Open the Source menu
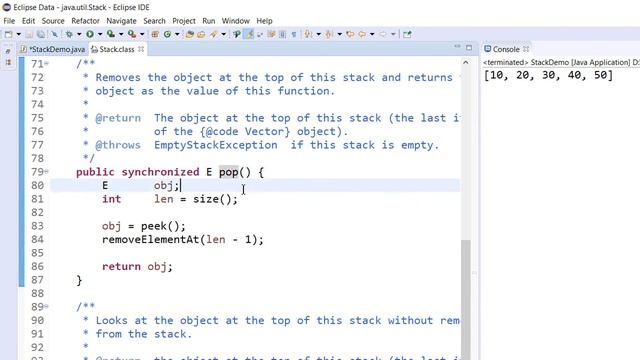 [53, 21]
